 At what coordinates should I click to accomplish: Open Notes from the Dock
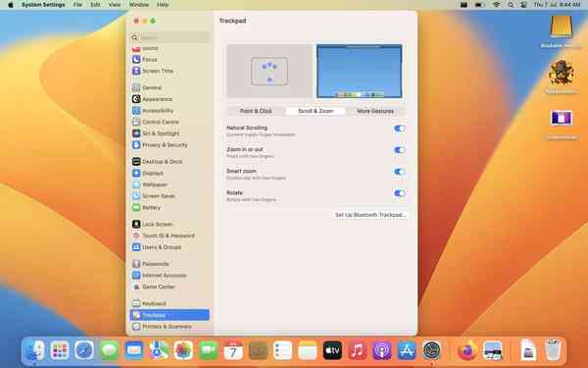pos(308,350)
